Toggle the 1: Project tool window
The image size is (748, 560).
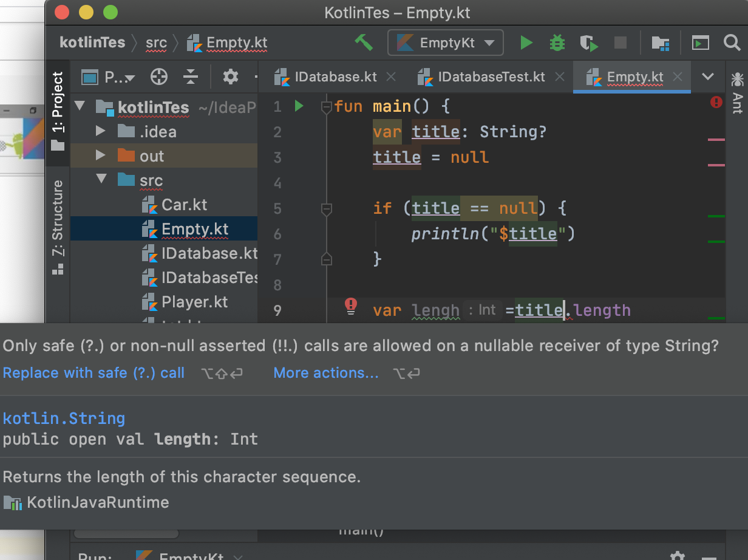57,111
